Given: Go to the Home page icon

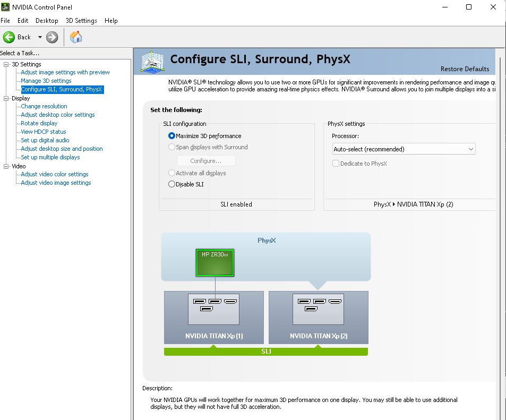Looking at the screenshot, I should coord(76,37).
